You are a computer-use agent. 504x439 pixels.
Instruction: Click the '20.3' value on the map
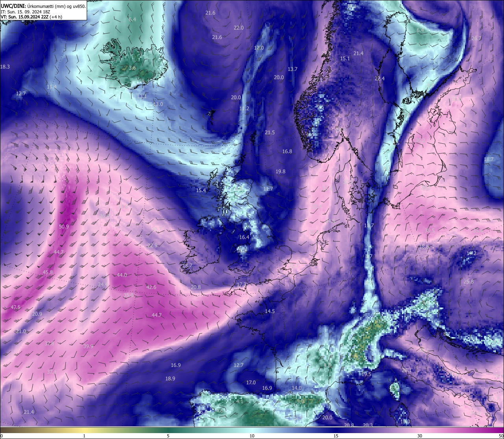tap(368, 425)
